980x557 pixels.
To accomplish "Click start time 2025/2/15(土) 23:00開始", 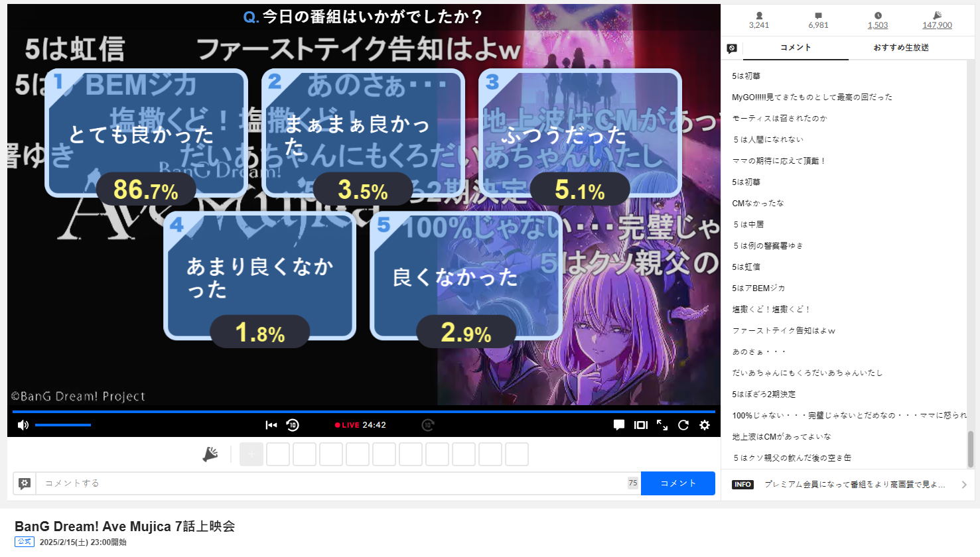I will pos(83,542).
